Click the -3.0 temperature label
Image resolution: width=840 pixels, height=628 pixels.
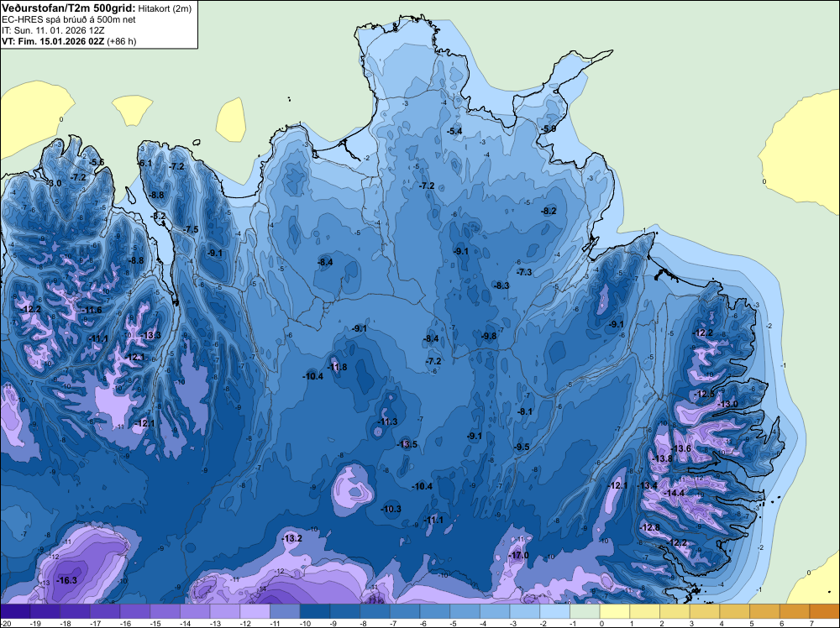[x=54, y=183]
